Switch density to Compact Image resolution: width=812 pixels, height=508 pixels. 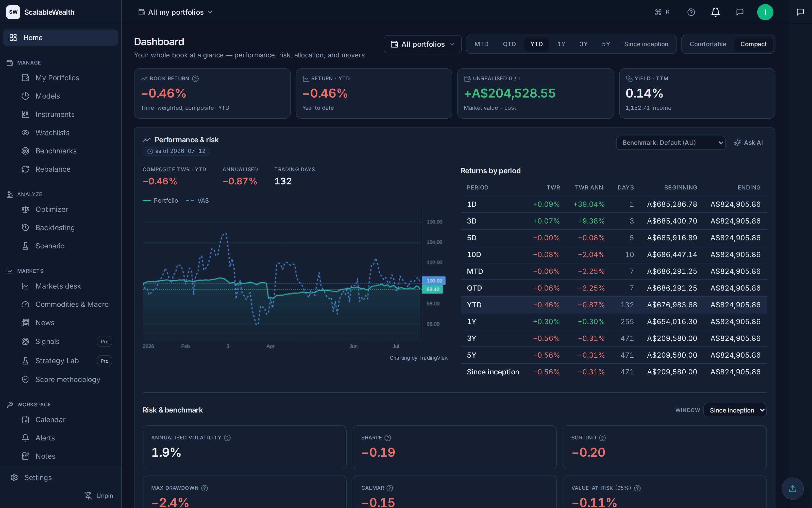(753, 44)
